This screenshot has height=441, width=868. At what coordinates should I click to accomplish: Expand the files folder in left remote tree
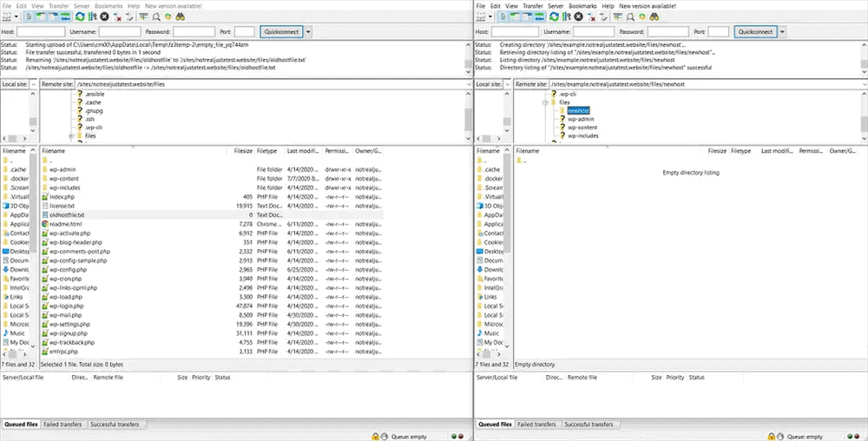[71, 136]
